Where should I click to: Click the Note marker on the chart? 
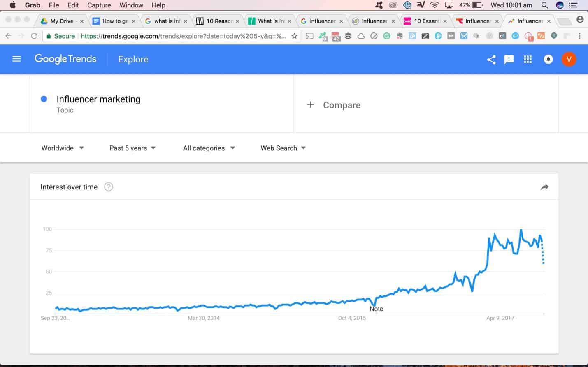click(x=376, y=309)
